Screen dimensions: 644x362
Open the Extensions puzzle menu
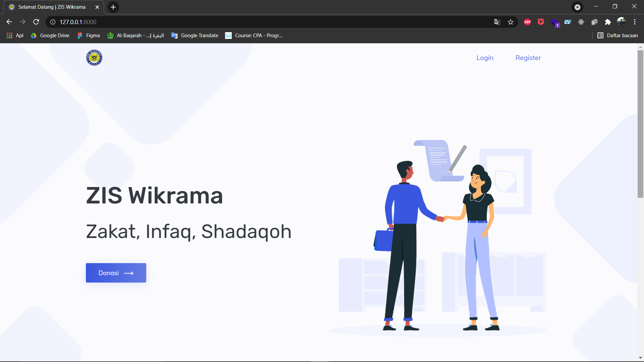tap(608, 22)
